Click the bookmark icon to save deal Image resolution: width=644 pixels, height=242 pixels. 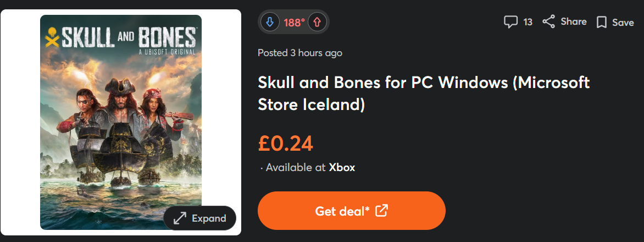[x=602, y=23]
